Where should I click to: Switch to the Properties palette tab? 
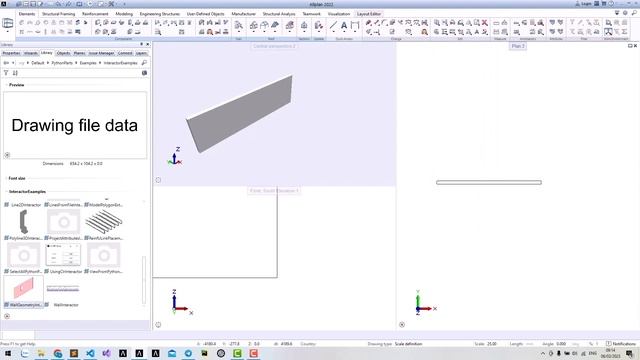point(11,53)
